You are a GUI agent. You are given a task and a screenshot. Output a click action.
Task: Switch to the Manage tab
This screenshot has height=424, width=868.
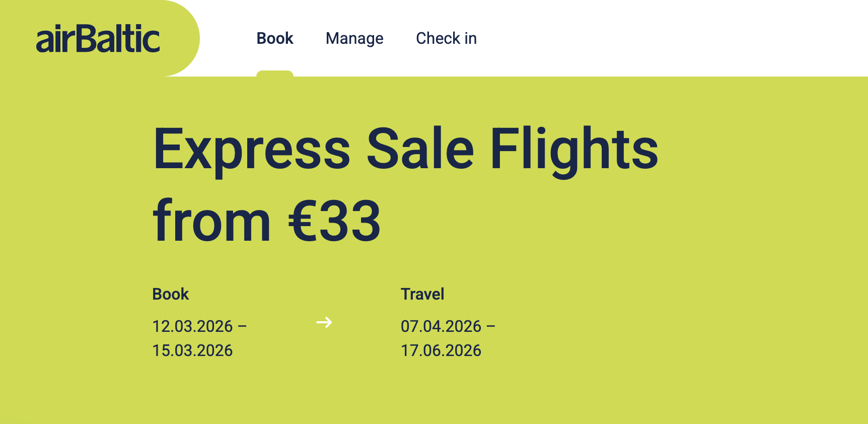pos(354,38)
